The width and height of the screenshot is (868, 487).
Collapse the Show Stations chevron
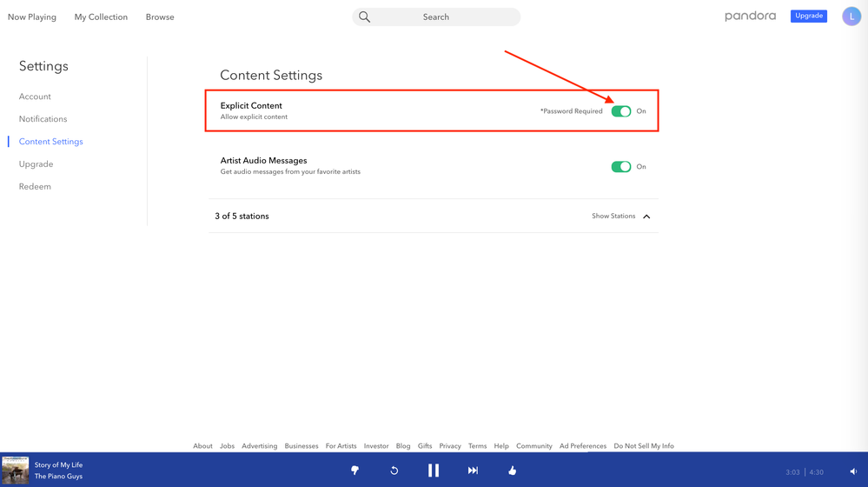(x=646, y=217)
